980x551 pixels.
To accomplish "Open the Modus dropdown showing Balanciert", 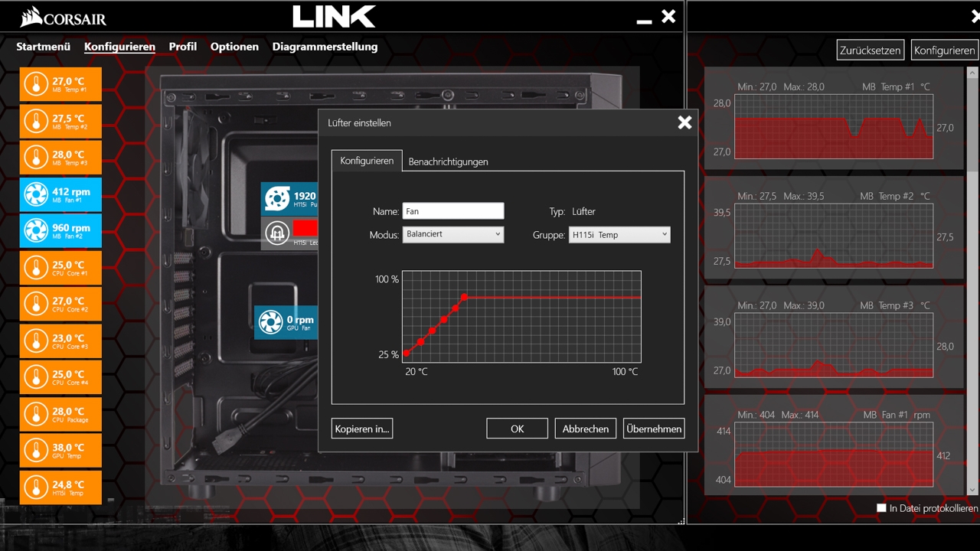I will pyautogui.click(x=453, y=234).
